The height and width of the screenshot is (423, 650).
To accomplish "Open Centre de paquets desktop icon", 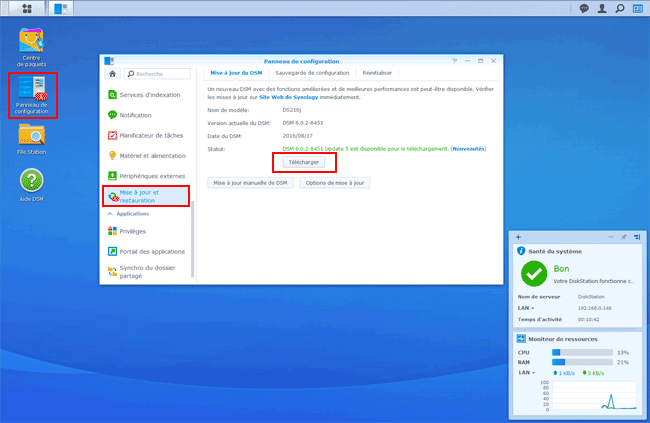I will pos(32,47).
